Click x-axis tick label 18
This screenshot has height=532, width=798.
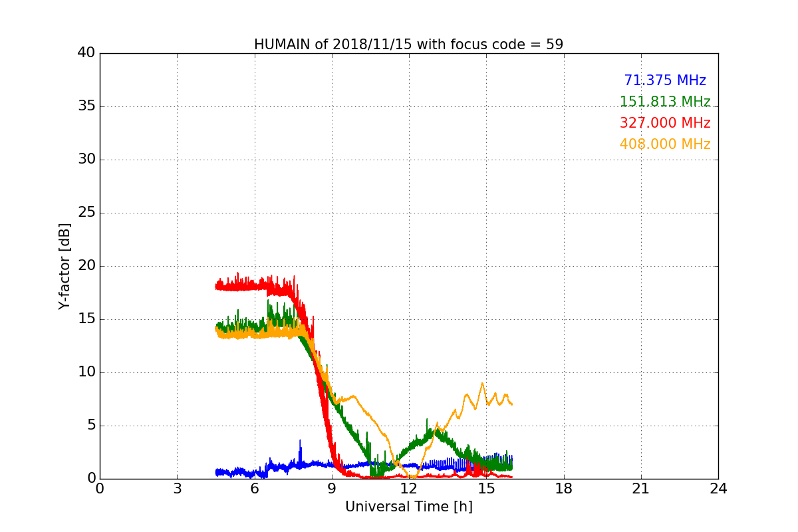pyautogui.click(x=564, y=489)
